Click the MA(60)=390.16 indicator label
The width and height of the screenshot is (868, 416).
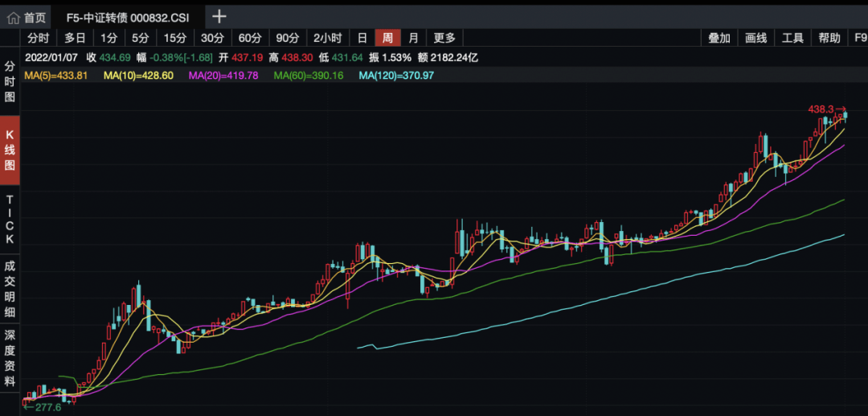(309, 76)
